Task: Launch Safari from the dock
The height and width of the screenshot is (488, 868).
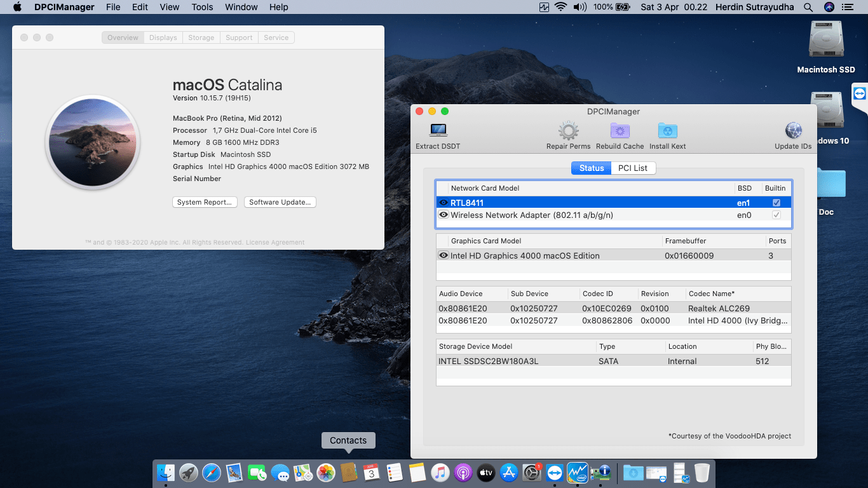Action: point(212,472)
